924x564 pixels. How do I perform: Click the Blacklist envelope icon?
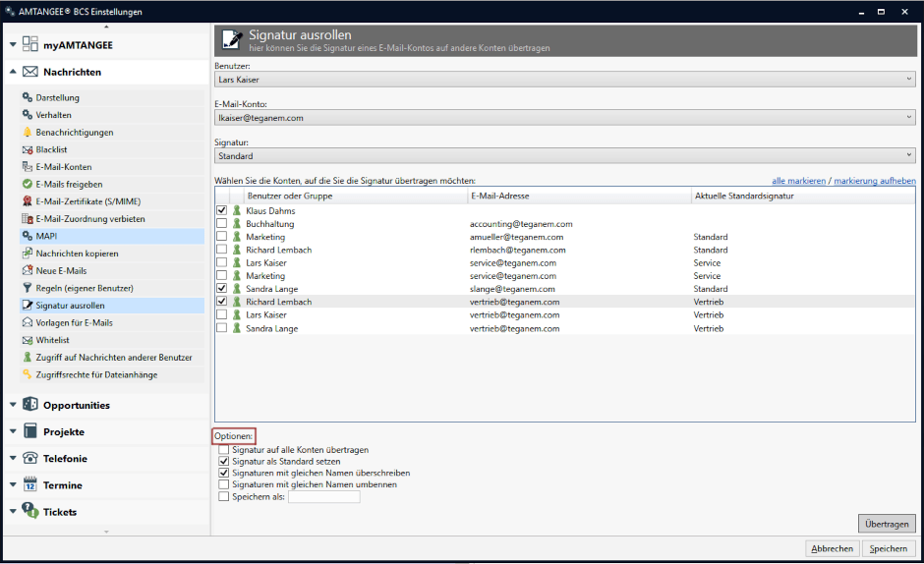tap(28, 149)
